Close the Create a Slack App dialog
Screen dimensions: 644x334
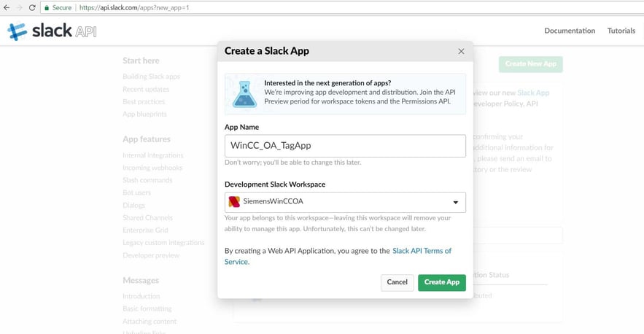pyautogui.click(x=461, y=51)
